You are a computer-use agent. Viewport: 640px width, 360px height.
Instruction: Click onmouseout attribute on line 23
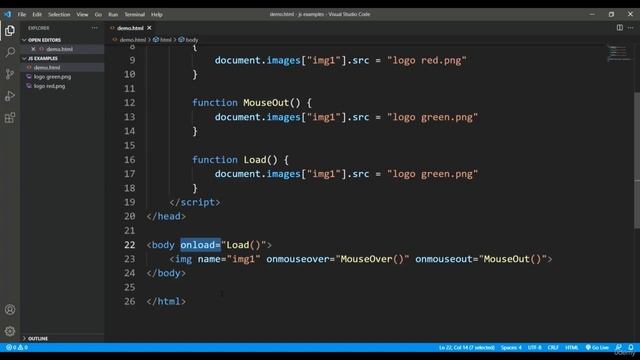coord(444,259)
